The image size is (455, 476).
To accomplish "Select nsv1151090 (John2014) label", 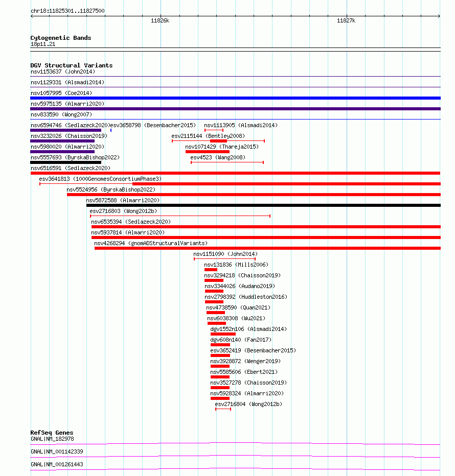I will coord(225,254).
